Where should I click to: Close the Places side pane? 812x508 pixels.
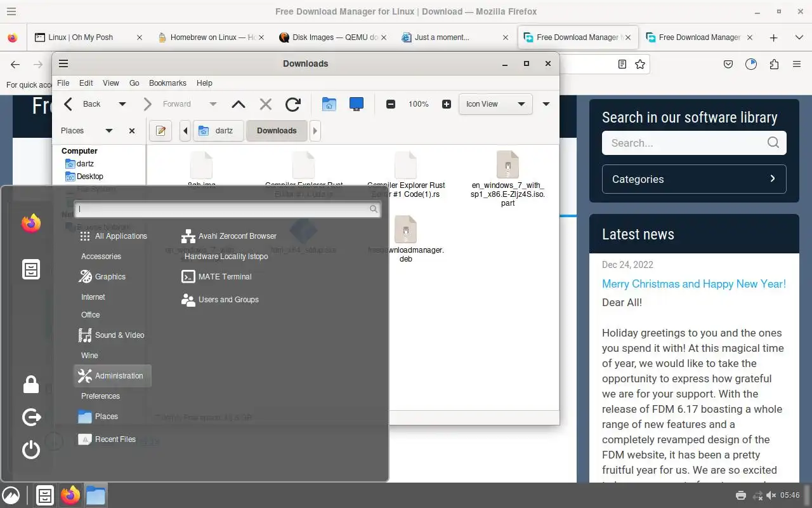[132, 131]
